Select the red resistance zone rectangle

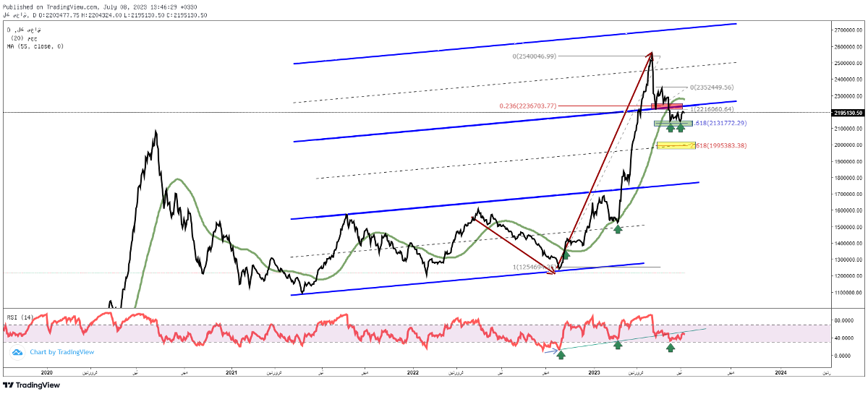point(666,107)
